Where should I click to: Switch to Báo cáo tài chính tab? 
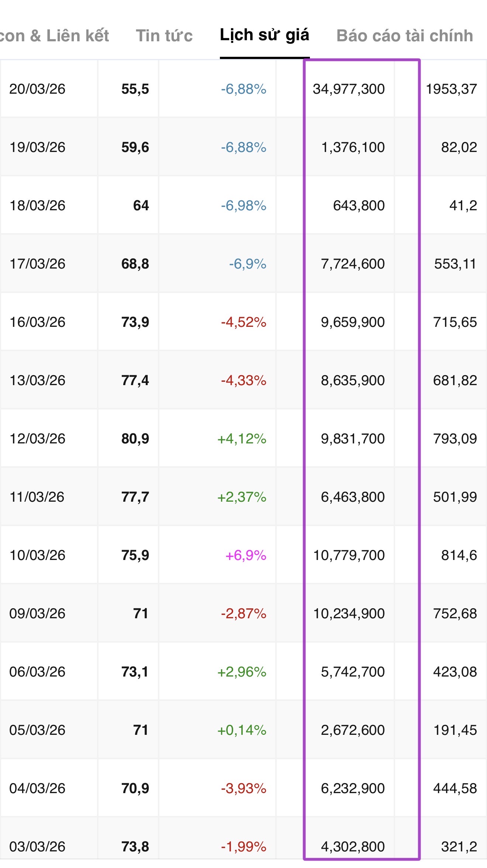[404, 36]
